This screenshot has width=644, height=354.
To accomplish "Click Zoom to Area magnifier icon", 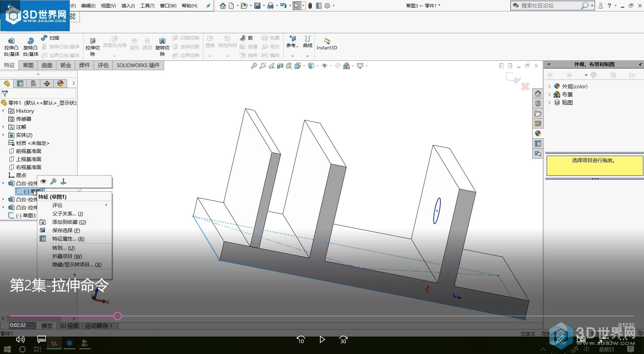I will point(263,66).
